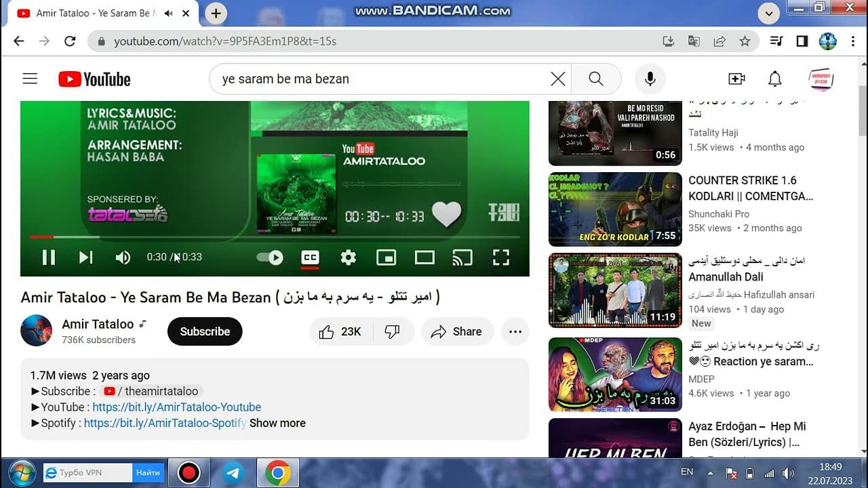Open the theamirtataloo channel chip
The height and width of the screenshot is (488, 868).
tap(151, 391)
